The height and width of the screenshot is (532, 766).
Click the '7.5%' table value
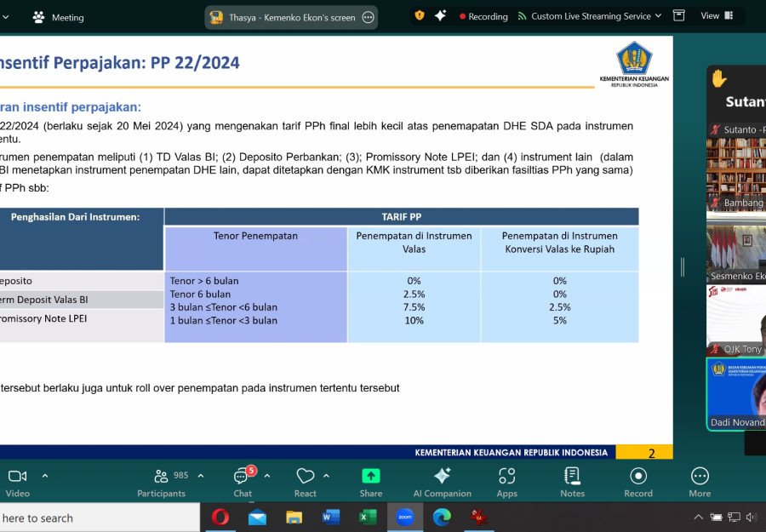coord(414,307)
